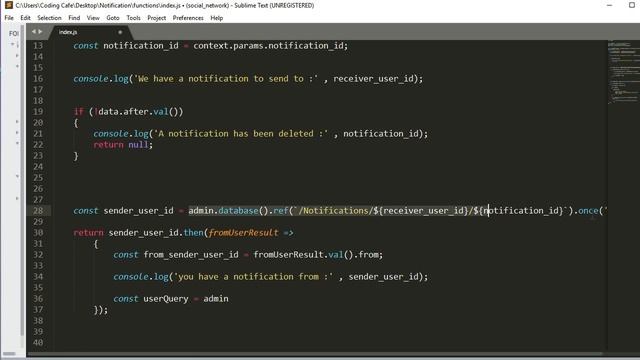640x360 pixels.
Task: Click the FOL sidebar header
Action: pos(14,33)
